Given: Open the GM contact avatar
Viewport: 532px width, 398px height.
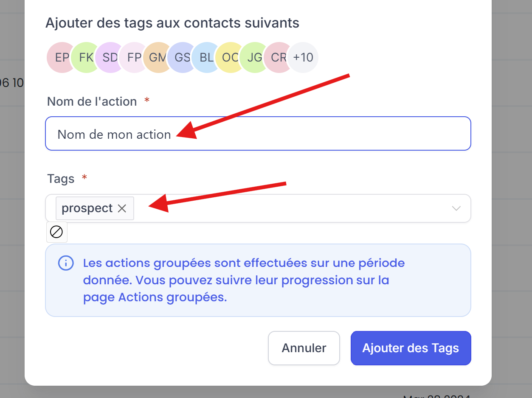Looking at the screenshot, I should pos(158,57).
